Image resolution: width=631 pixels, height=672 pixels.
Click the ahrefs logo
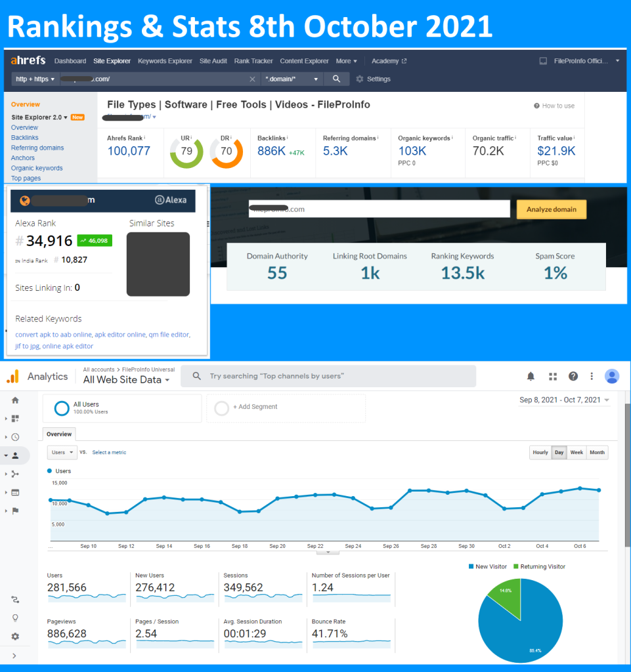pos(28,60)
